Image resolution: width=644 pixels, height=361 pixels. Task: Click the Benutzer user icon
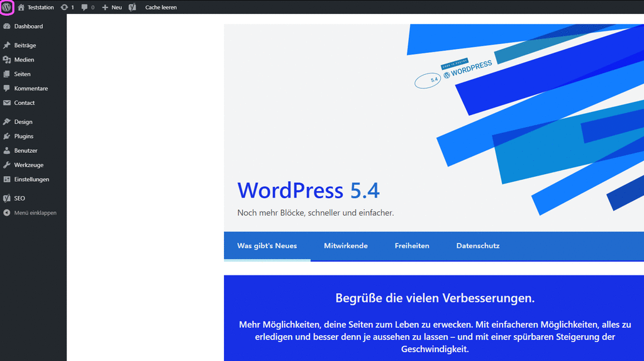pos(6,150)
